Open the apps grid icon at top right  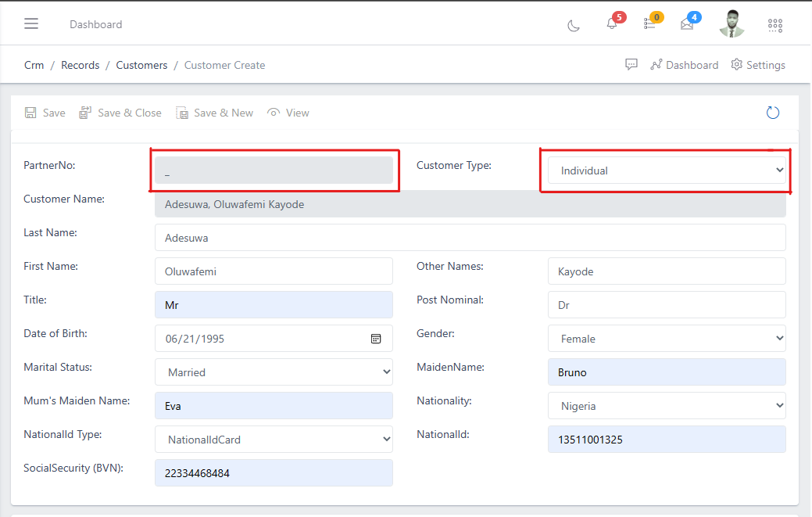[774, 25]
